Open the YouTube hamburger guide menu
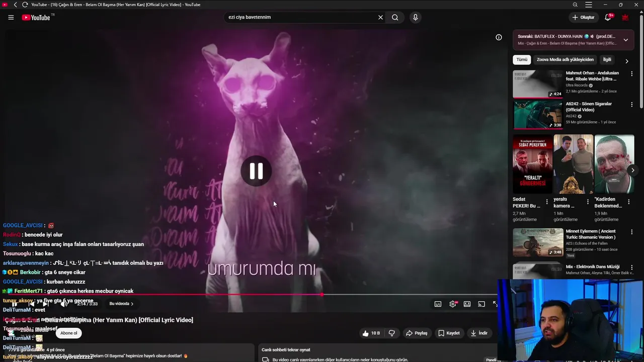Image resolution: width=644 pixels, height=362 pixels. [11, 17]
